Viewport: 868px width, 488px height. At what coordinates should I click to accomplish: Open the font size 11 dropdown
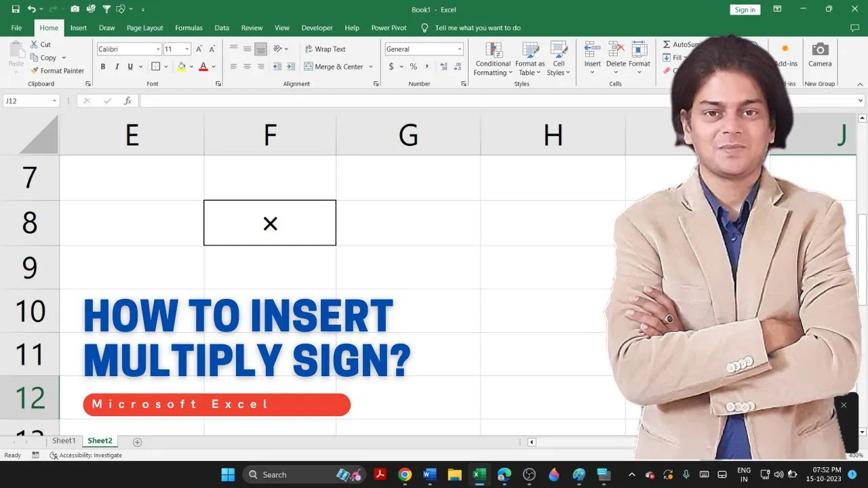click(187, 49)
